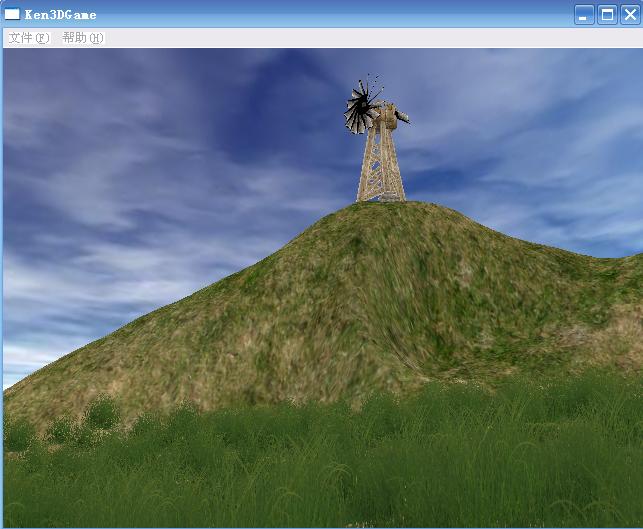Viewport: 643px width, 529px height.
Task: Open the 帮助(H) menu
Action: point(83,38)
